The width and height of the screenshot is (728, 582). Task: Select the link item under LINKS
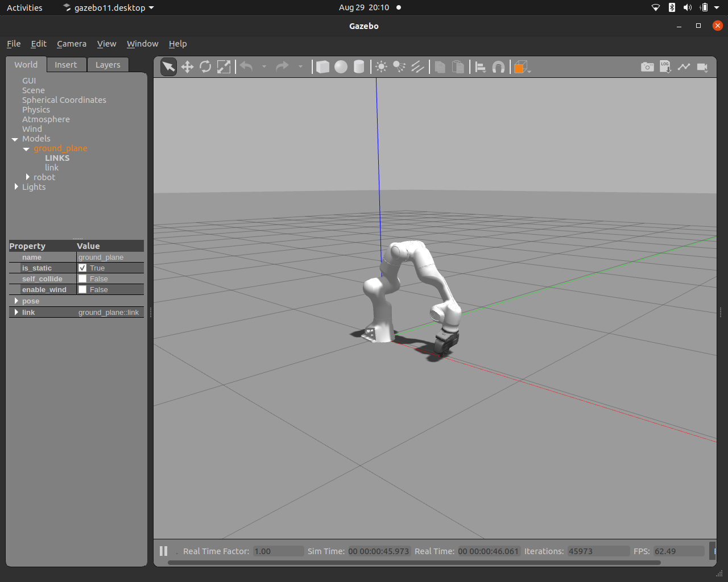[x=52, y=168]
